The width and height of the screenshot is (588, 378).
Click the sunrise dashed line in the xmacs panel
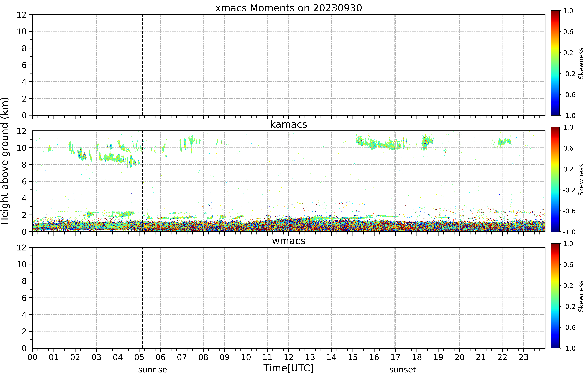click(x=143, y=65)
